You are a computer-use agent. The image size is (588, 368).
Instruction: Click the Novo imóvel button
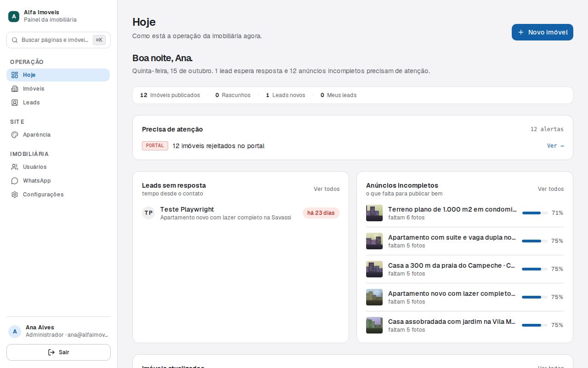[x=543, y=32]
